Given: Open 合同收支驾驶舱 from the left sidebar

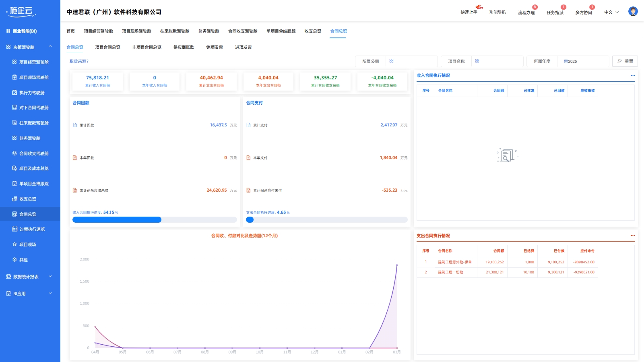Looking at the screenshot, I should point(30,153).
